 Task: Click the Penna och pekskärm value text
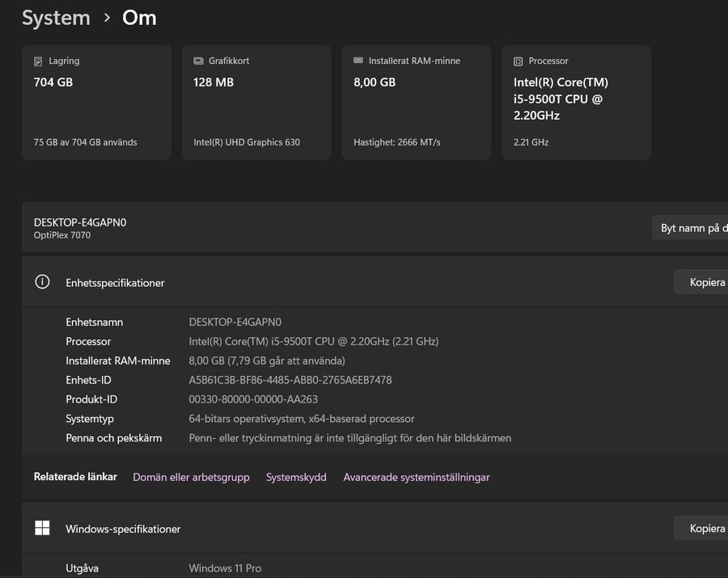[x=350, y=438]
